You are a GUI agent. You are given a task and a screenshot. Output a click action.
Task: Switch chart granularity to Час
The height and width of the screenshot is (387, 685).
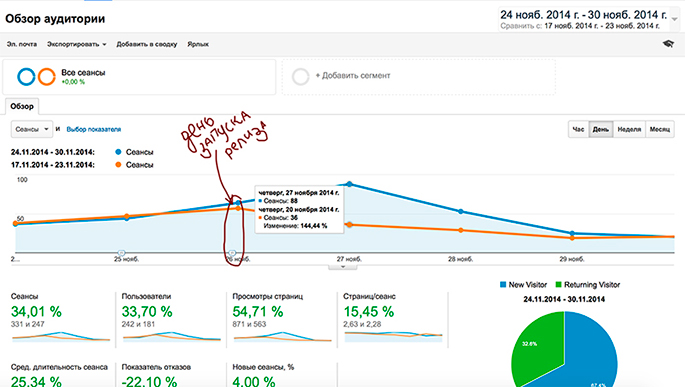tap(578, 129)
